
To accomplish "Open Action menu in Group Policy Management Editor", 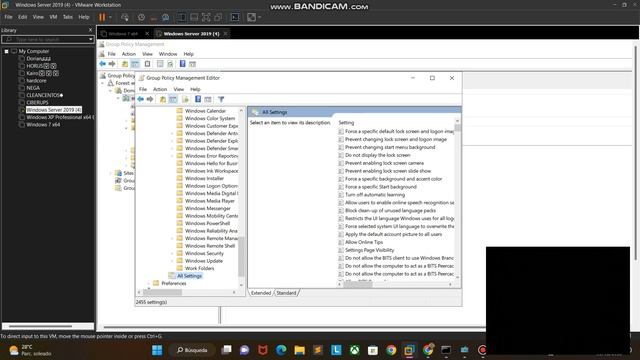I will [160, 89].
